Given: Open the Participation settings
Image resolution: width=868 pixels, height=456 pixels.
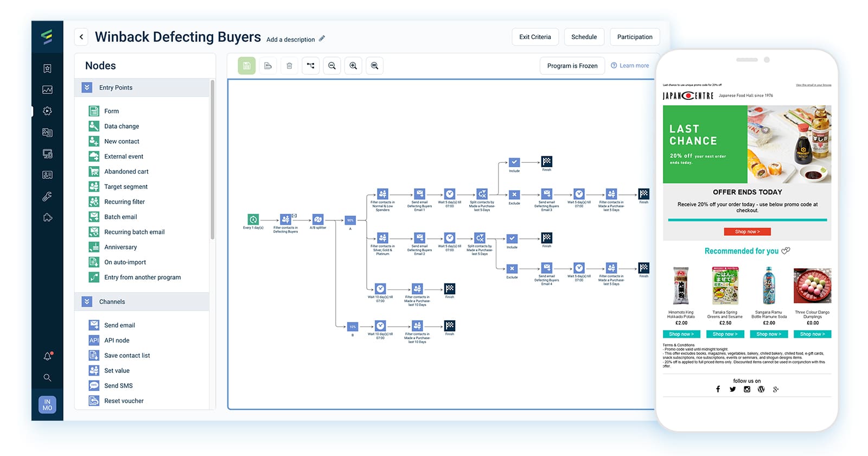Looking at the screenshot, I should click(x=635, y=37).
